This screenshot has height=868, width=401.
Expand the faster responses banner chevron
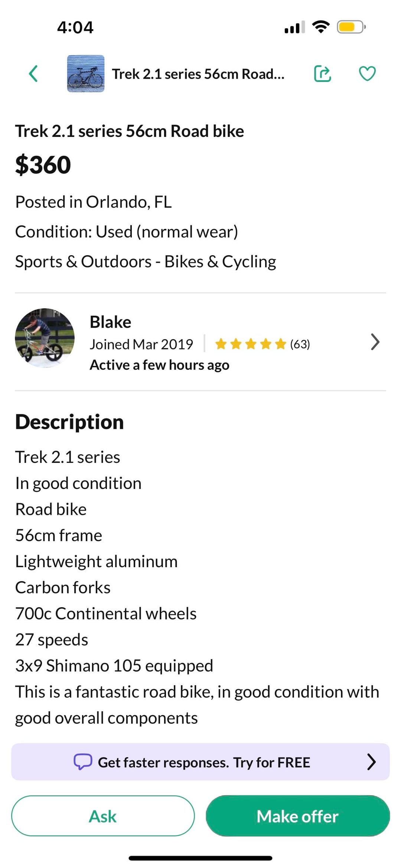371,762
